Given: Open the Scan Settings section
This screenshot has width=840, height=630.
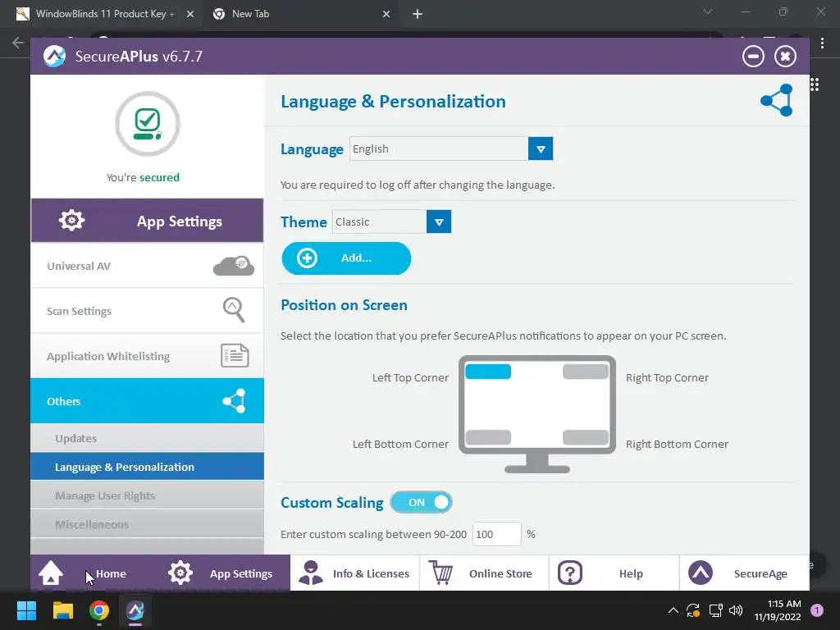Looking at the screenshot, I should coord(148,311).
